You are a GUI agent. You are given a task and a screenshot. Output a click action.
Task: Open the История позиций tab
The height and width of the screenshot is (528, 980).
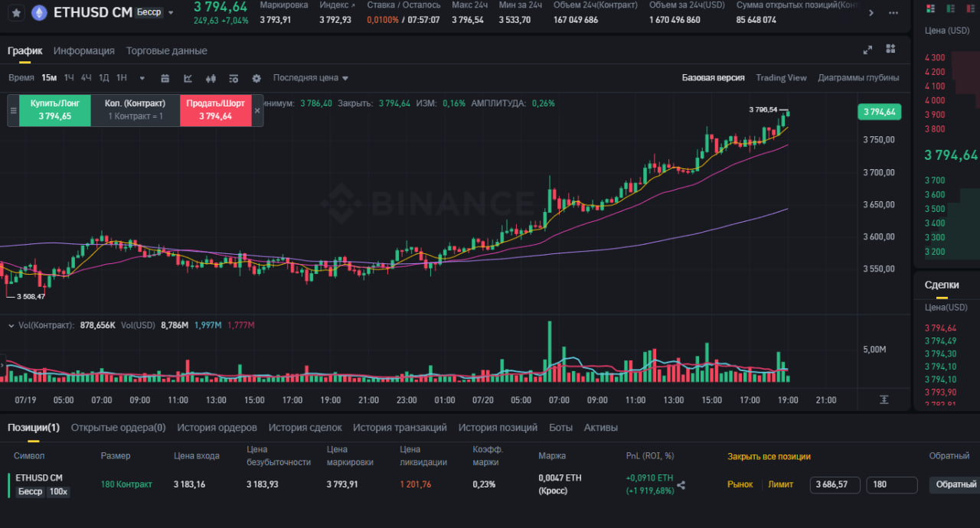[498, 428]
